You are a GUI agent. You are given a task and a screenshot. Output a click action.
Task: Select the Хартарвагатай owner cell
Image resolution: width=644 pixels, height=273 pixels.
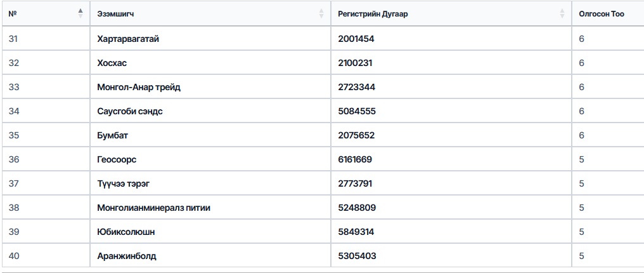click(128, 39)
